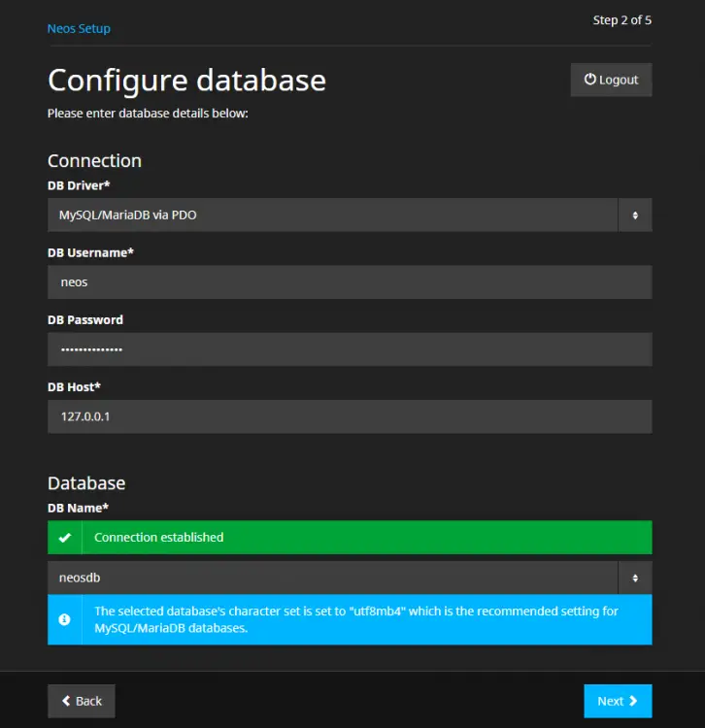Image resolution: width=705 pixels, height=728 pixels.
Task: Click the blue info circle icon
Action: coord(64,619)
